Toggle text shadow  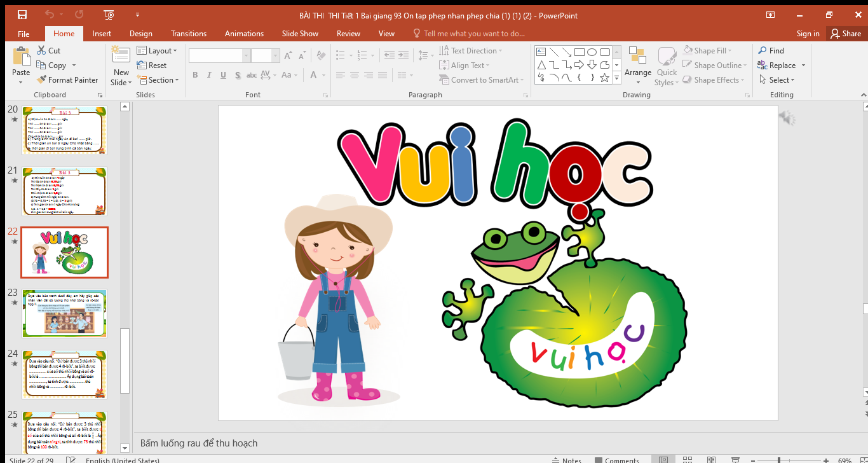237,75
